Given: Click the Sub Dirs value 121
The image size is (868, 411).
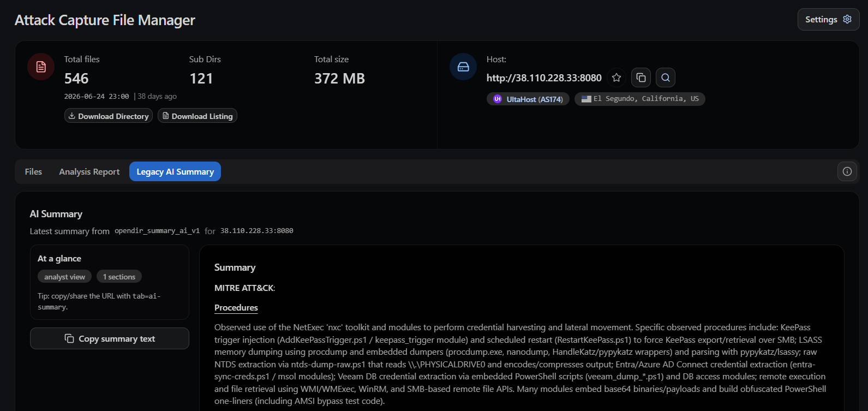Looking at the screenshot, I should click(x=201, y=79).
